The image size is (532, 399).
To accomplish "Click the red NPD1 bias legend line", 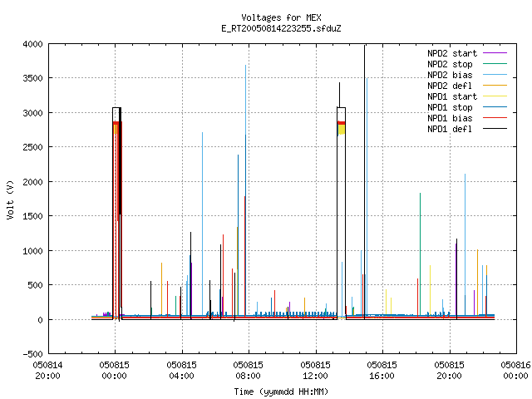I will [x=495, y=118].
